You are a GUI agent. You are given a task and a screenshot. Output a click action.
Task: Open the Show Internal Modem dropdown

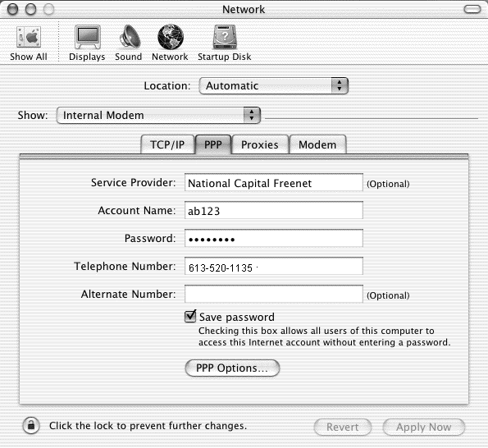(x=158, y=115)
